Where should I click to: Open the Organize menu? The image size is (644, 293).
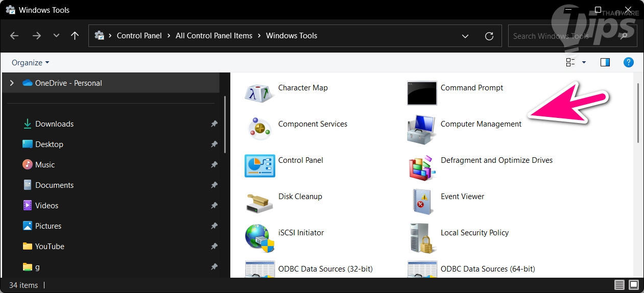(x=30, y=63)
